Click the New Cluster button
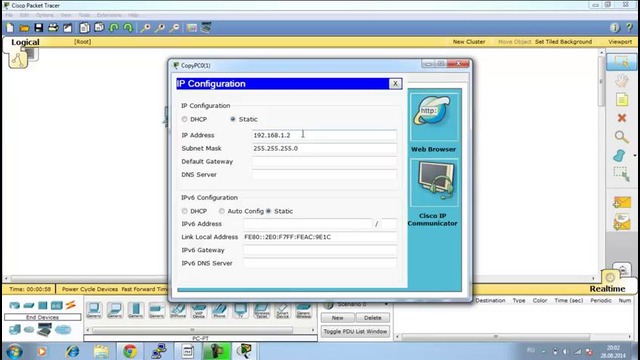 tap(469, 42)
